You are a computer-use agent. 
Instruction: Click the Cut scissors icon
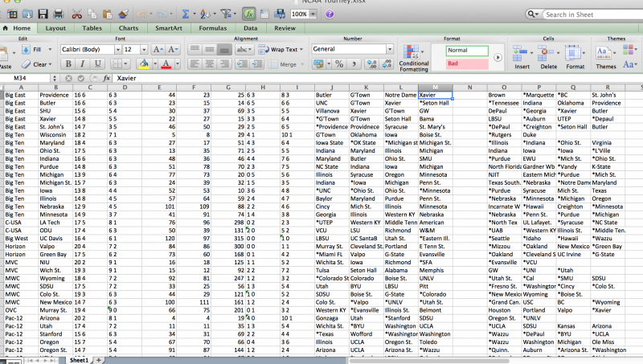(76, 14)
